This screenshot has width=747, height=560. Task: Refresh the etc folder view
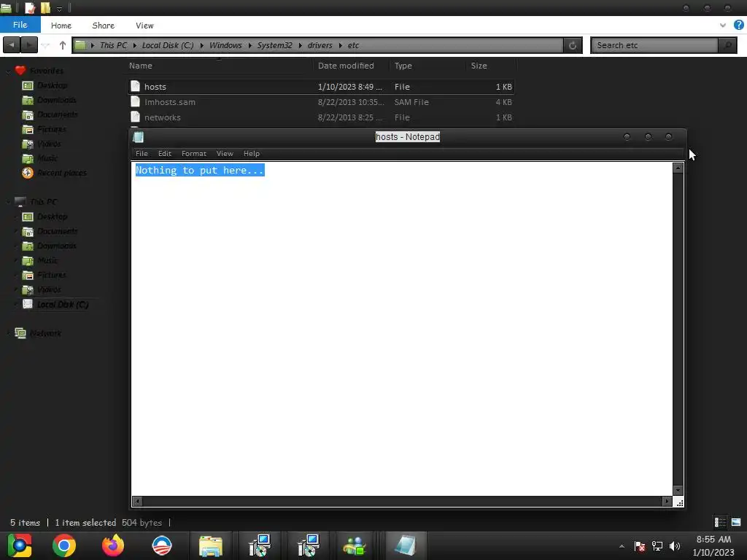pos(573,45)
